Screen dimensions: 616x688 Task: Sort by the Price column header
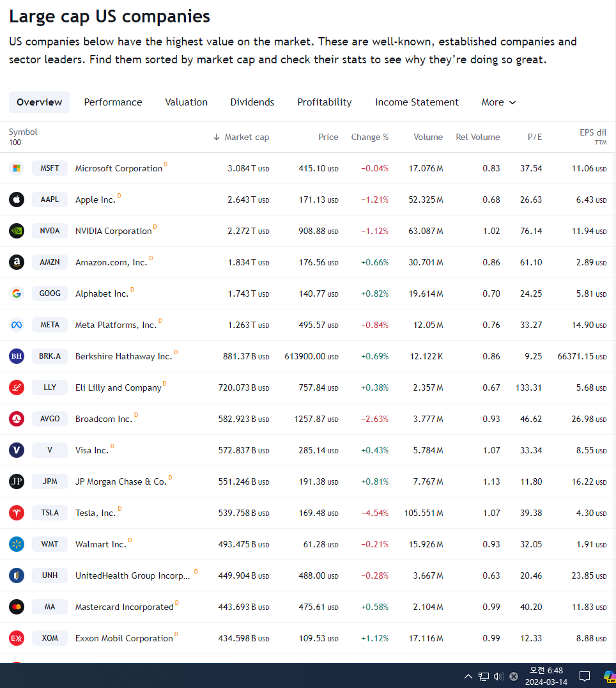click(328, 137)
